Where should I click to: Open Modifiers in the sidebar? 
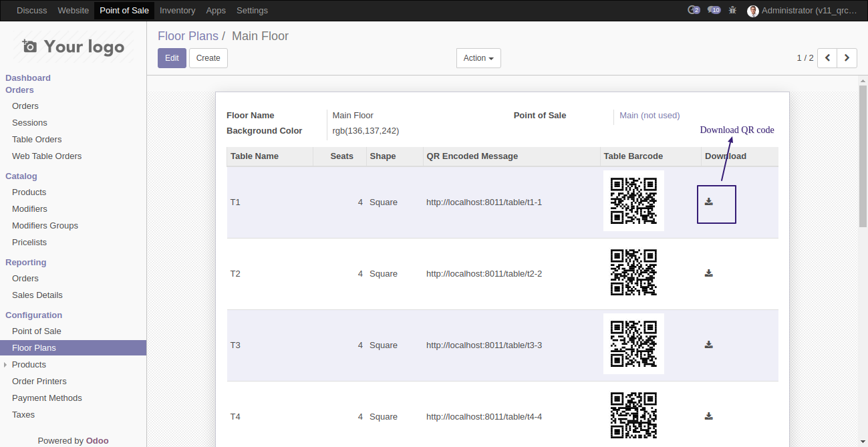[x=29, y=209]
